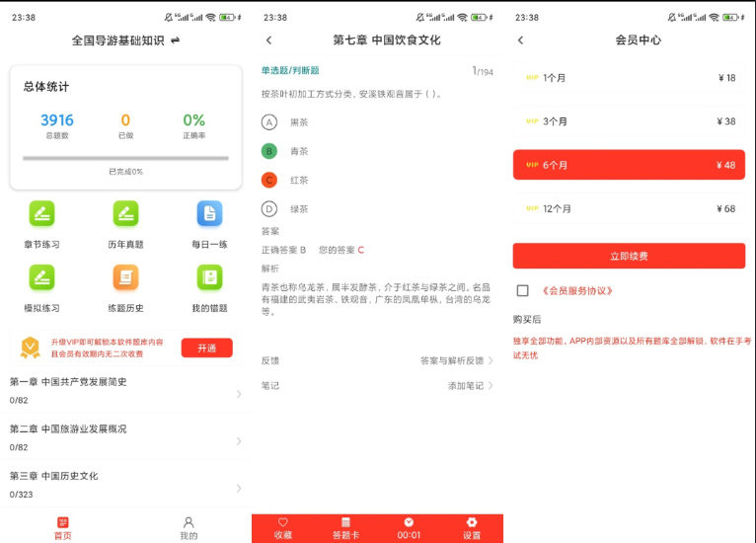
Task: Expand 第三章 中国历史文化 chevron
Action: click(239, 489)
